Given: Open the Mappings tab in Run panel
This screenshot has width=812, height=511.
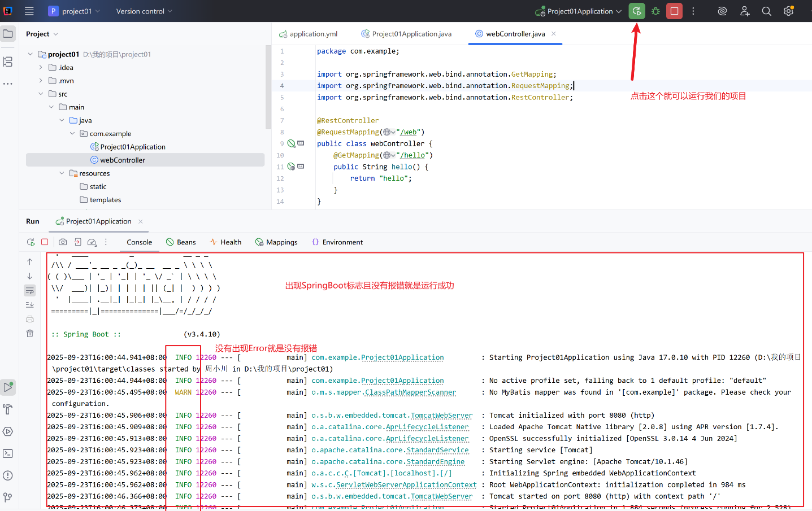Looking at the screenshot, I should click(x=276, y=242).
